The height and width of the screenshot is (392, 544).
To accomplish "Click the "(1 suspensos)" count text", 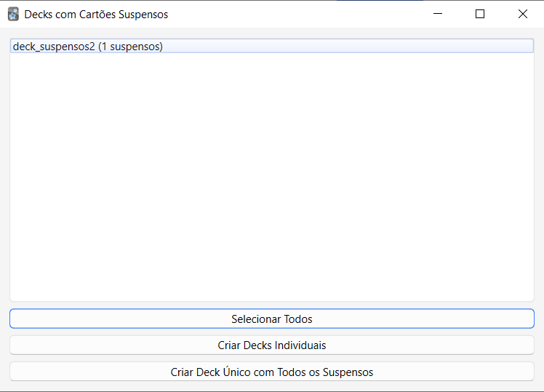I will click(130, 47).
